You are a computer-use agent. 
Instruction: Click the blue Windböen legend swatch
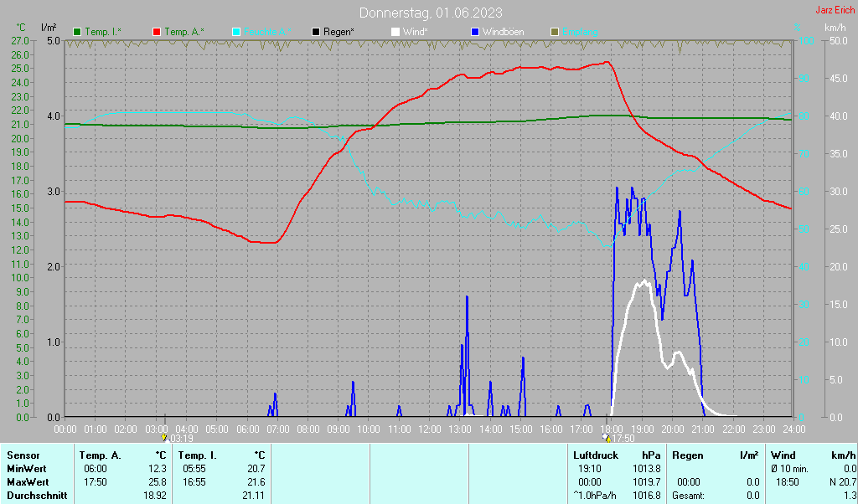pyautogui.click(x=475, y=32)
